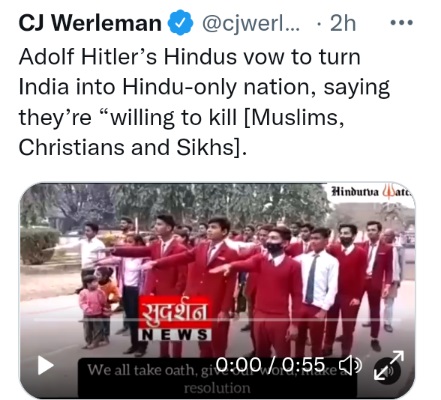Screen dimensions: 441x400
Task: Click the NEWS label under the red logo
Action: coord(175,335)
